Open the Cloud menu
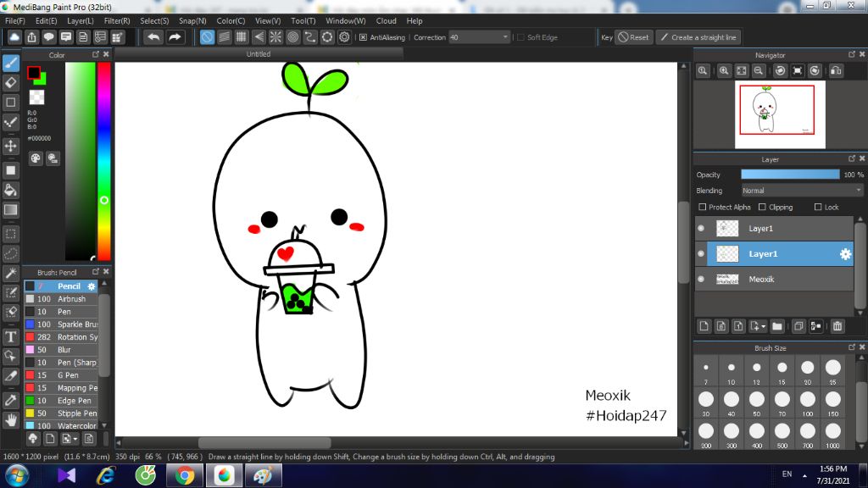Screen dimensions: 868x488 coord(386,21)
